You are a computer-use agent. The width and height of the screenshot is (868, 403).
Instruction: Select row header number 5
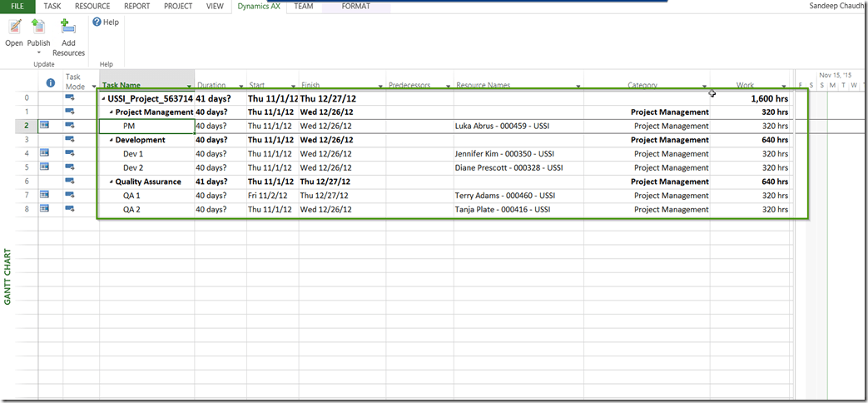(x=27, y=167)
